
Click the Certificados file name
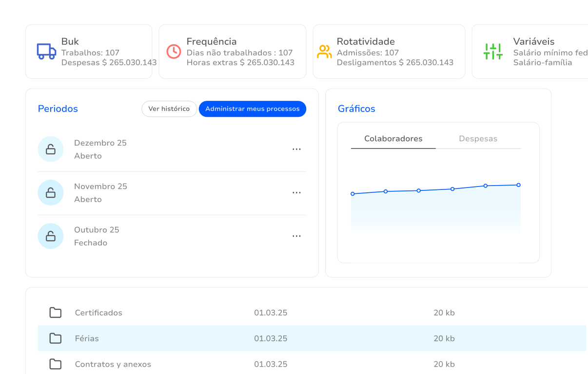(x=98, y=313)
